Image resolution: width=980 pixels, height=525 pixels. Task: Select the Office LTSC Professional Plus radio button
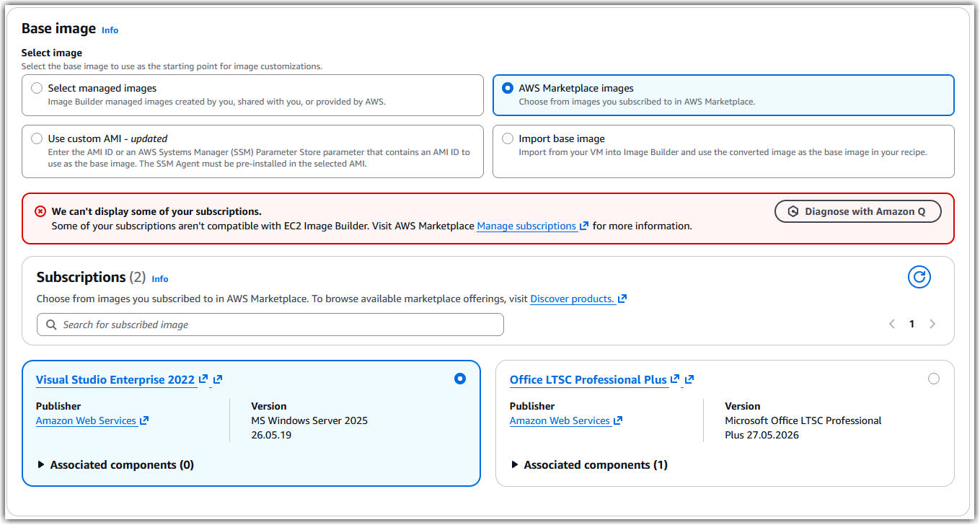point(934,379)
